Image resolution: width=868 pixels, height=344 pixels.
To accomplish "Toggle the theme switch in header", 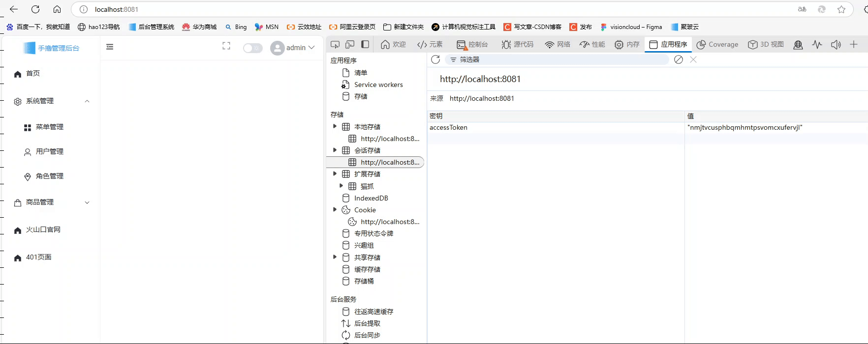I will click(253, 48).
